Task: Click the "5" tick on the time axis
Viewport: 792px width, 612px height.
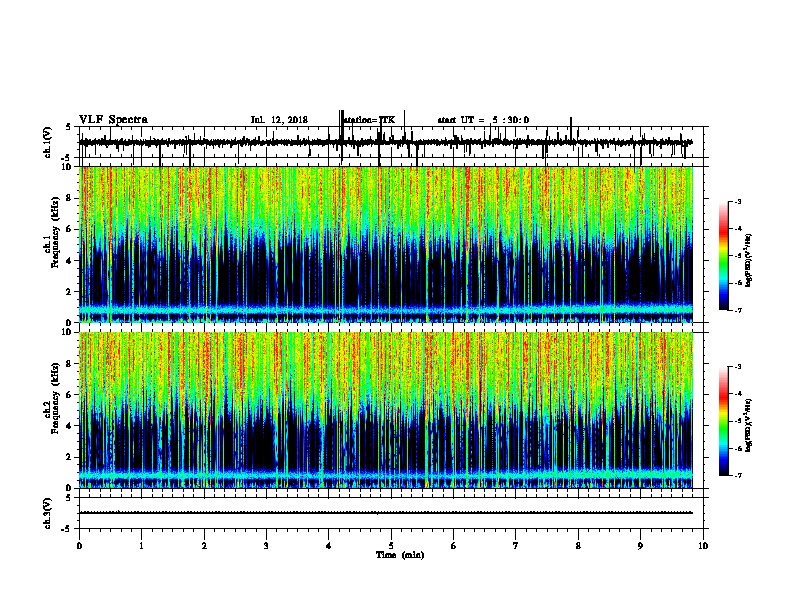Action: tap(391, 546)
